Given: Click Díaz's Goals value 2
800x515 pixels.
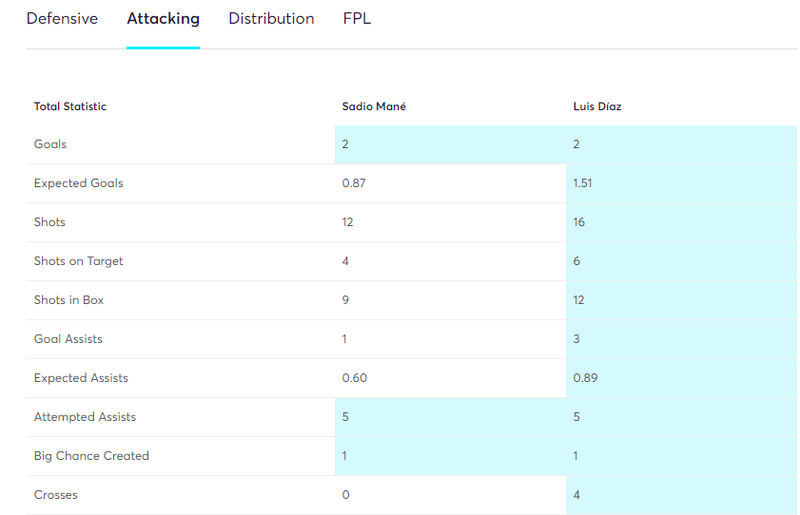Looking at the screenshot, I should point(577,144).
